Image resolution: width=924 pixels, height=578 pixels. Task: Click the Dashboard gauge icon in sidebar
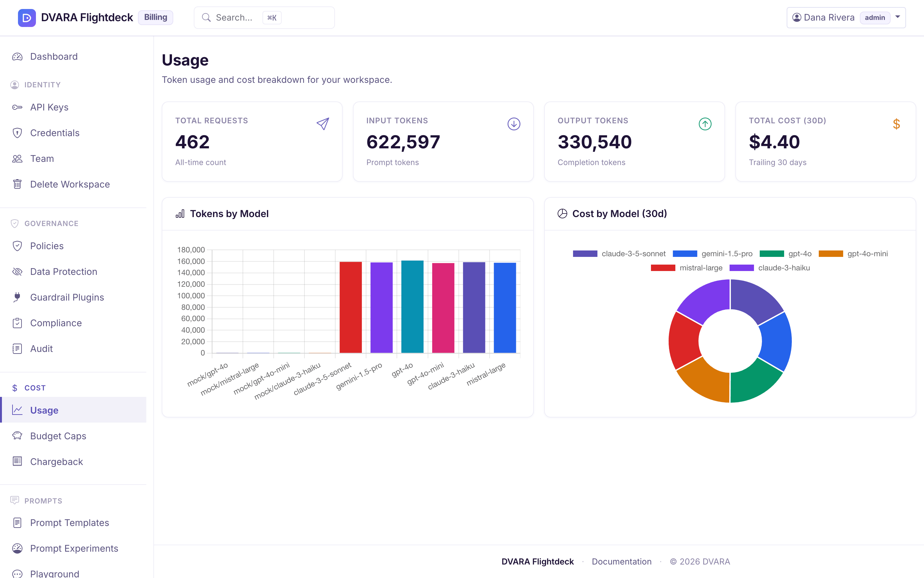click(17, 57)
